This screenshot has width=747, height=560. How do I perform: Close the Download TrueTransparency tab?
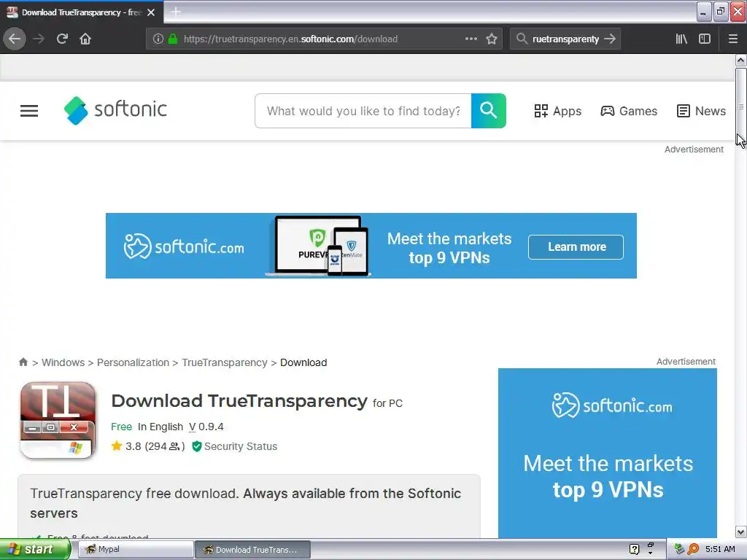(x=151, y=12)
